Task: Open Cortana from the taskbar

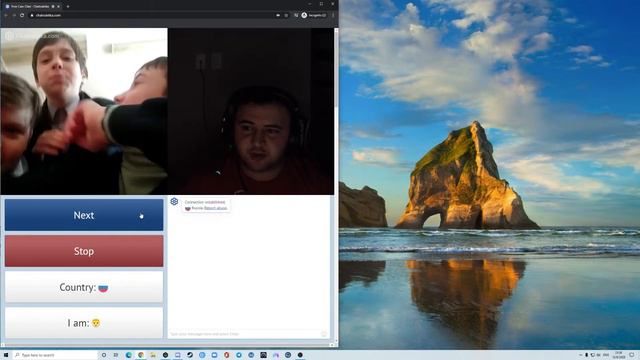Action: (104, 355)
